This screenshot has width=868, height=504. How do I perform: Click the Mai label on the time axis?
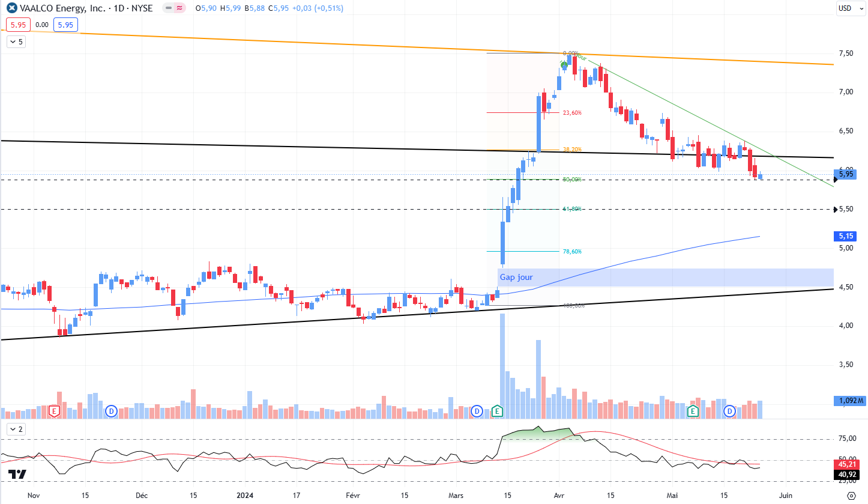[x=672, y=496]
